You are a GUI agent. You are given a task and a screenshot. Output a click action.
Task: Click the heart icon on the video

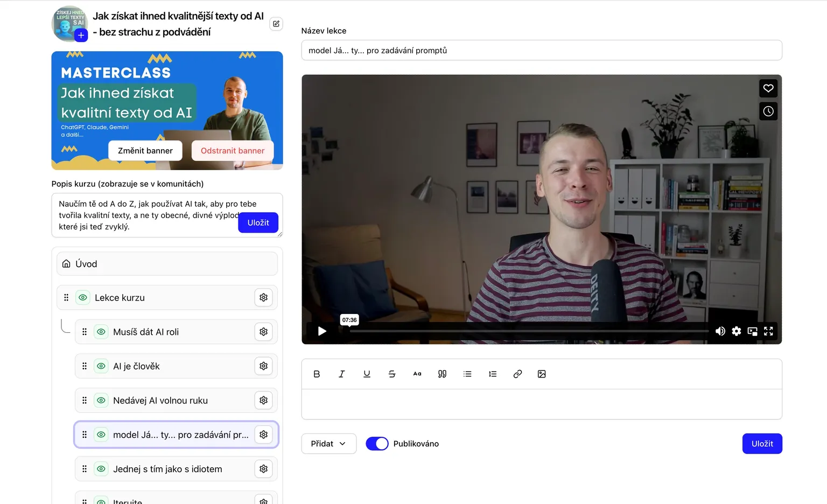[768, 88]
